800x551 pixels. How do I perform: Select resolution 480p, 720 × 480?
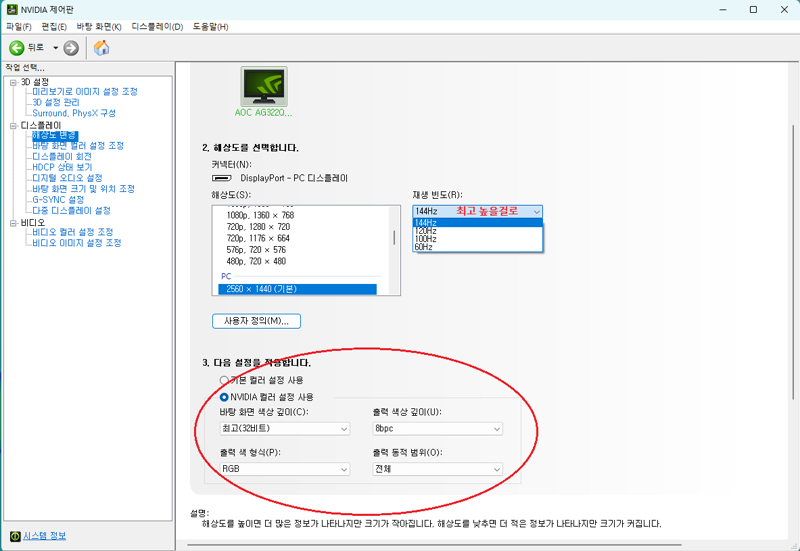(x=256, y=261)
